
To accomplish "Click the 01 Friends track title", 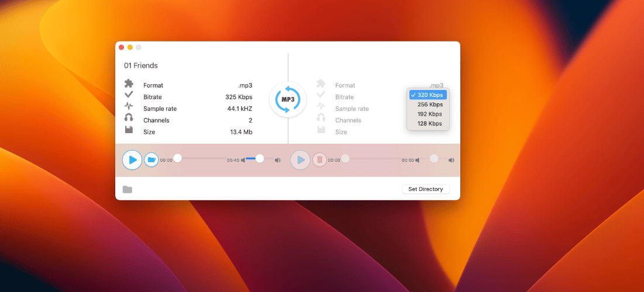I will [141, 65].
